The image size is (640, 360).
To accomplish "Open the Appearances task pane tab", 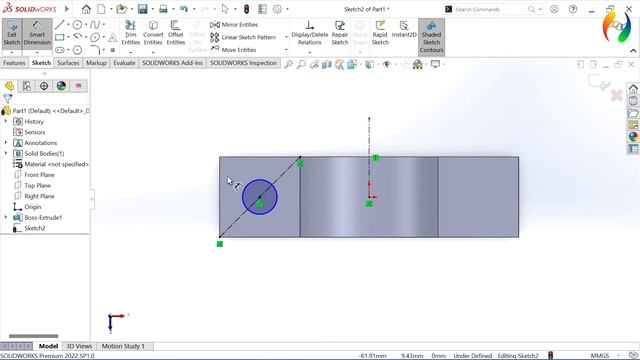I will pos(633,136).
